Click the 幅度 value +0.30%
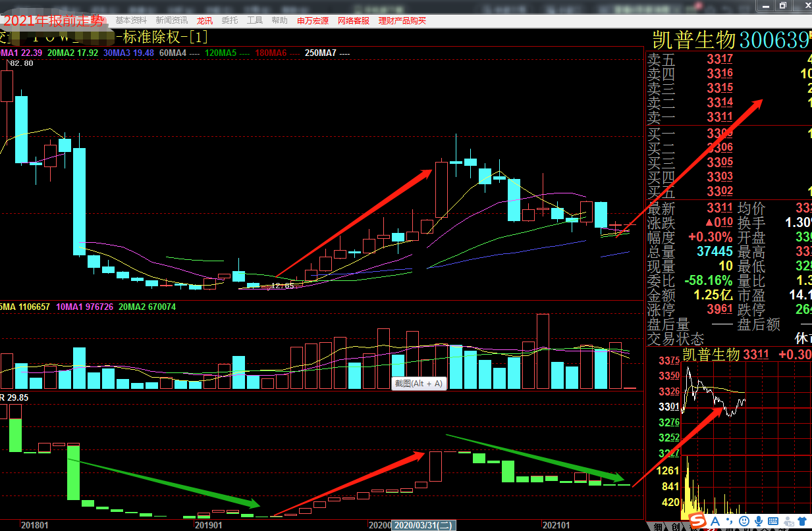812x531 pixels. click(x=711, y=237)
